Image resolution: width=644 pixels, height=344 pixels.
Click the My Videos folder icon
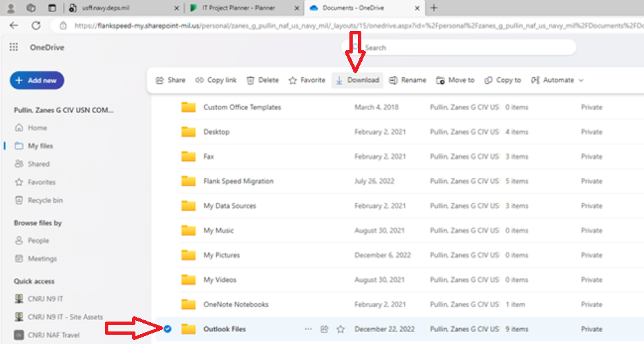coord(188,279)
